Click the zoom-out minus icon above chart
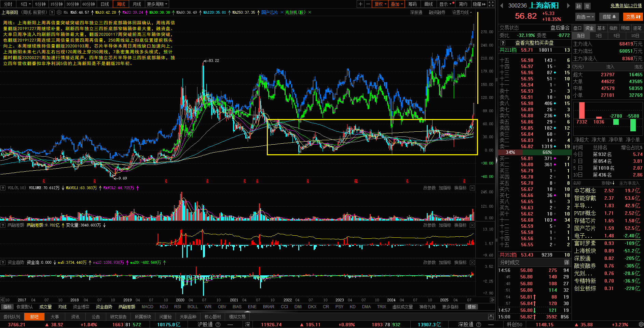644x328 pixels. (x=368, y=4)
